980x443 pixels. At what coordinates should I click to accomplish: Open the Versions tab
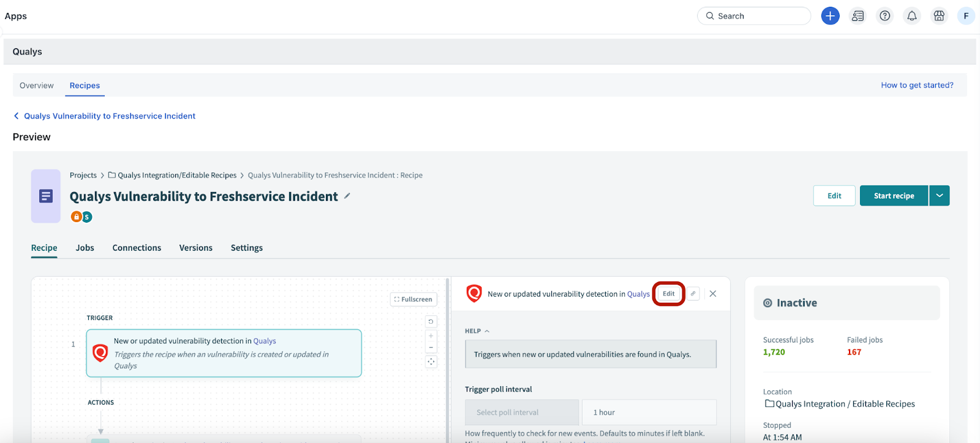point(196,248)
